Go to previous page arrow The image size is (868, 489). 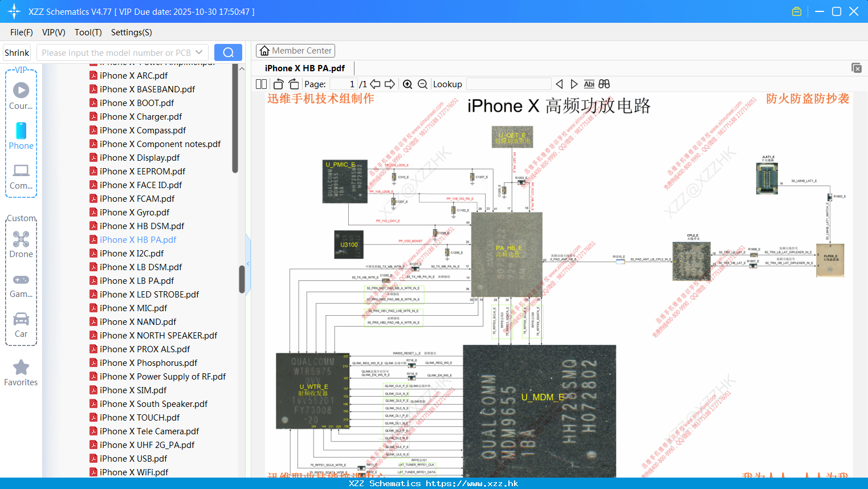(x=375, y=84)
